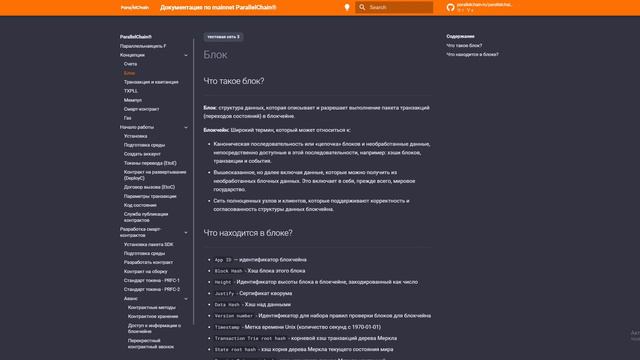
Task: Open the Контракт на сборку page
Action: (x=145, y=271)
